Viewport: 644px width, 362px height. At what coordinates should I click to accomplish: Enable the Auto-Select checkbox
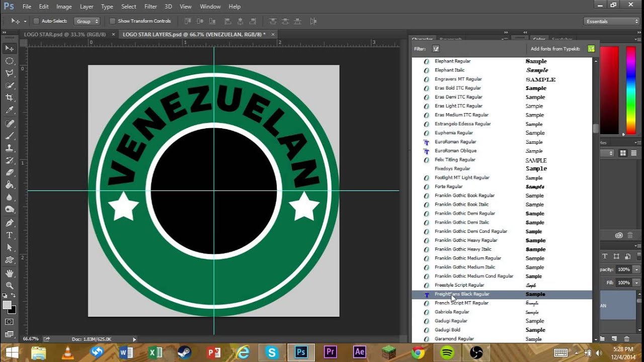(36, 21)
